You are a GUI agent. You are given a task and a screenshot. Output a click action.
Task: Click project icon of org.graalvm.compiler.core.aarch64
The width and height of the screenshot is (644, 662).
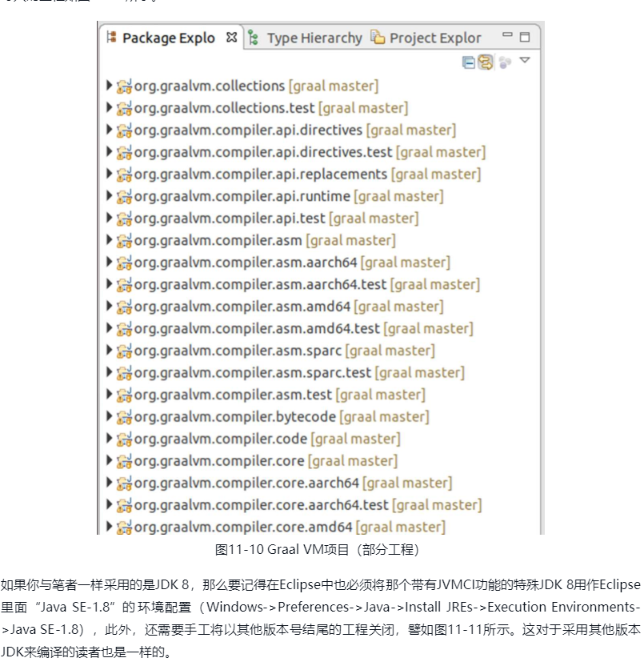click(x=124, y=483)
